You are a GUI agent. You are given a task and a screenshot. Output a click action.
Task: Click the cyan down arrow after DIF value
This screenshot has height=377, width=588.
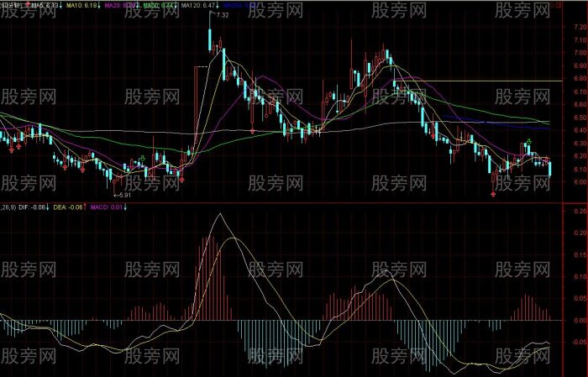(48, 207)
